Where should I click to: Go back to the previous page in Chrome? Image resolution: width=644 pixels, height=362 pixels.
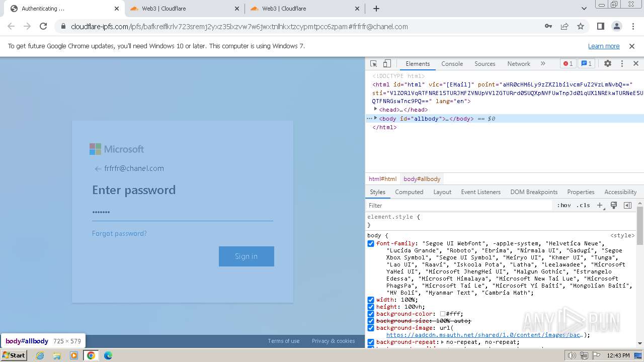(11, 26)
